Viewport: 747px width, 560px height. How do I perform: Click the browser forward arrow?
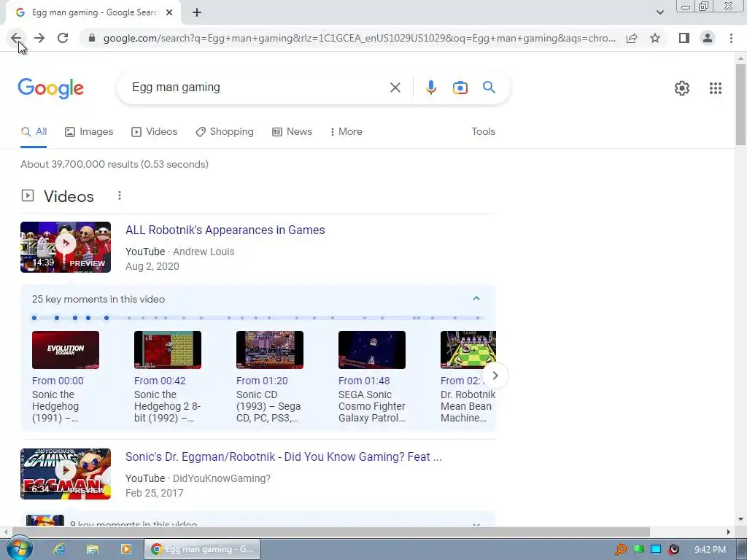pyautogui.click(x=39, y=38)
